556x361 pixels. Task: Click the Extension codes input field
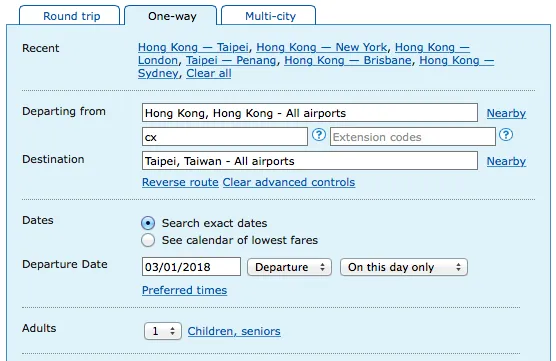(x=413, y=137)
